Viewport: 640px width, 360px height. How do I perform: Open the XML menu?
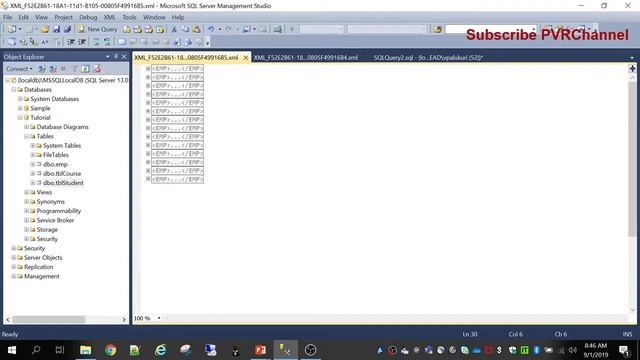point(109,17)
